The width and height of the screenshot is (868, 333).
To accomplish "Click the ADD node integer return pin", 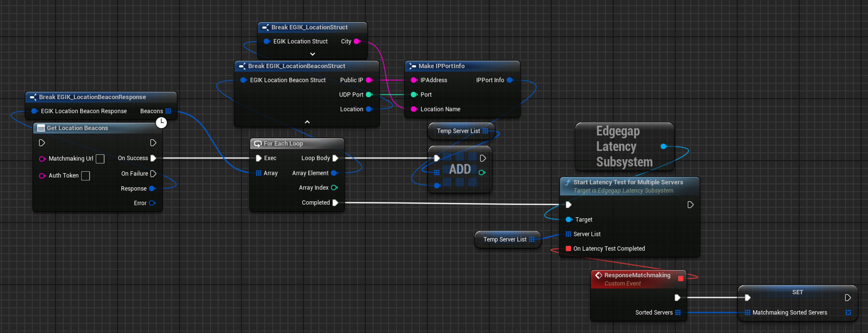I will click(482, 172).
